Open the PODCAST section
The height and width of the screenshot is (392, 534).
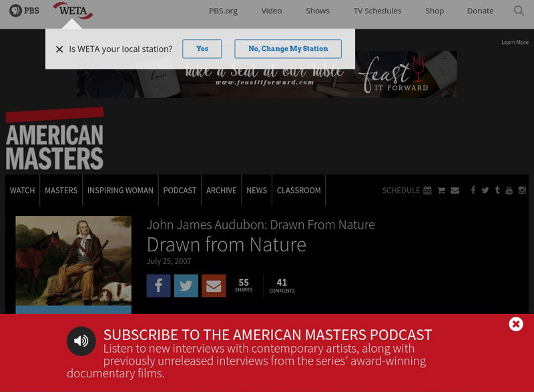[x=180, y=190]
